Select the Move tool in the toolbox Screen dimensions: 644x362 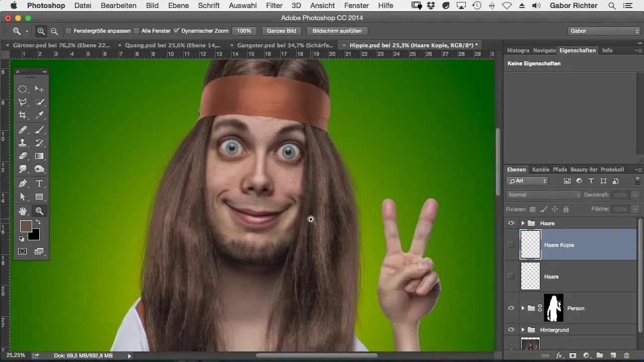click(39, 89)
